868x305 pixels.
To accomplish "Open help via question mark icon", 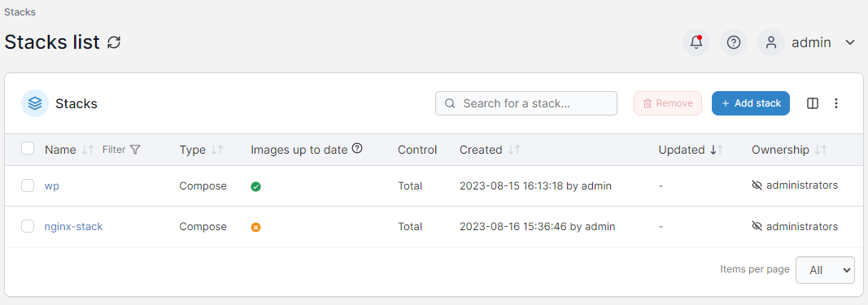I will pyautogui.click(x=734, y=42).
